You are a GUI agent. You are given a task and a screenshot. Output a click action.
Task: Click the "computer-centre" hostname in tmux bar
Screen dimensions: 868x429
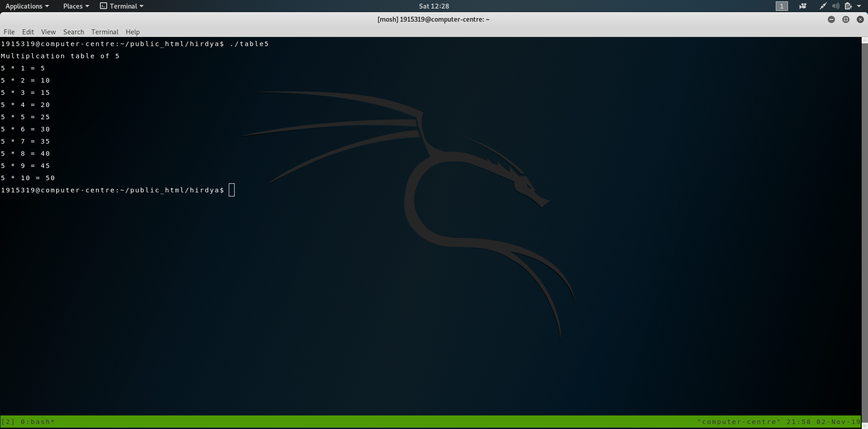pos(739,422)
